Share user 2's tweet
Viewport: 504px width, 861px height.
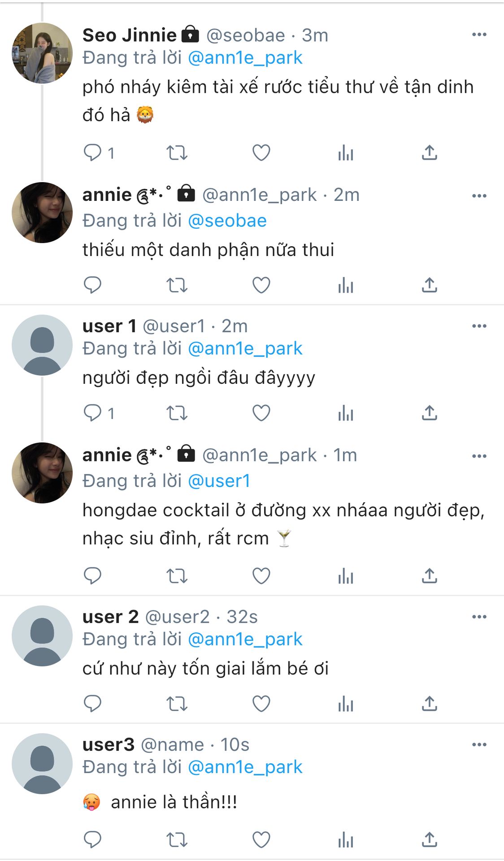pyautogui.click(x=429, y=704)
